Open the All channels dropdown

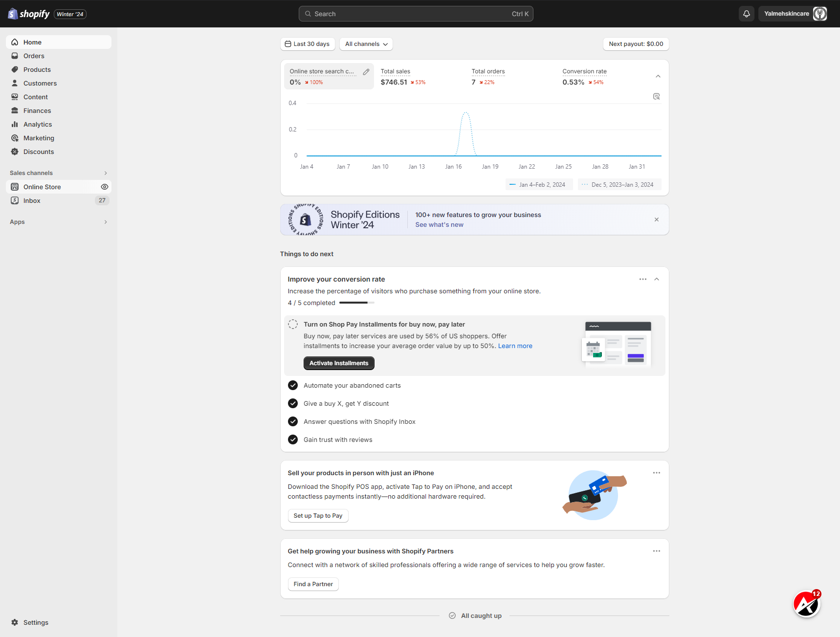366,44
